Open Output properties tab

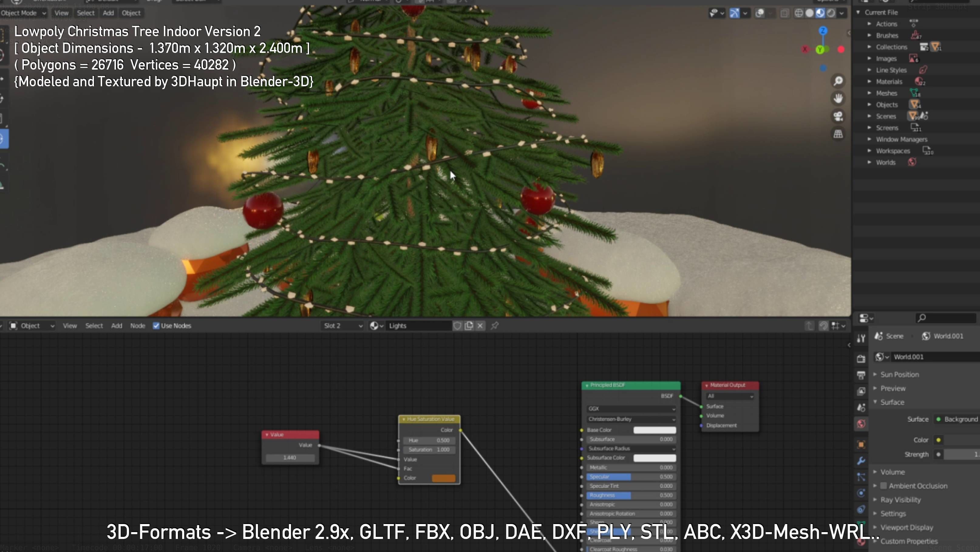pos(861,375)
